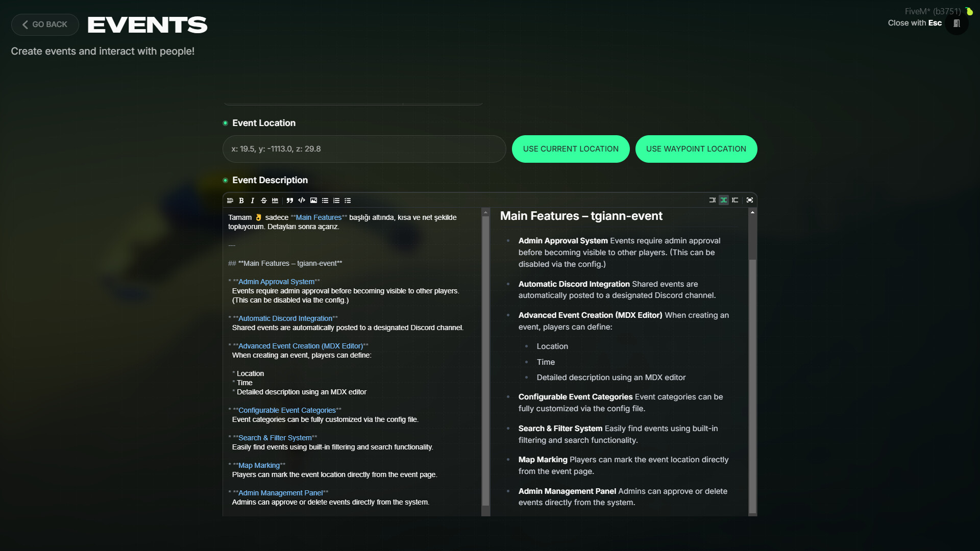Add an ordered numbered list
The image size is (980, 551).
[x=336, y=201]
